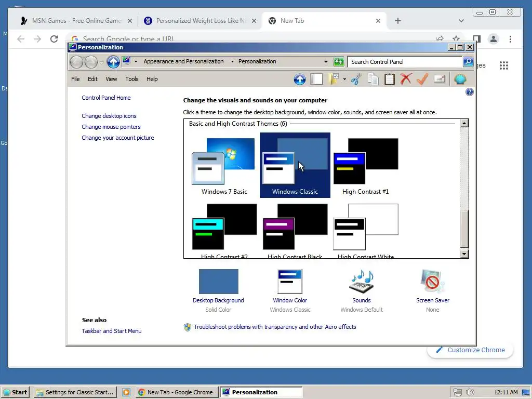Image resolution: width=532 pixels, height=399 pixels.
Task: Open the Window Color icon
Action: [x=290, y=282]
